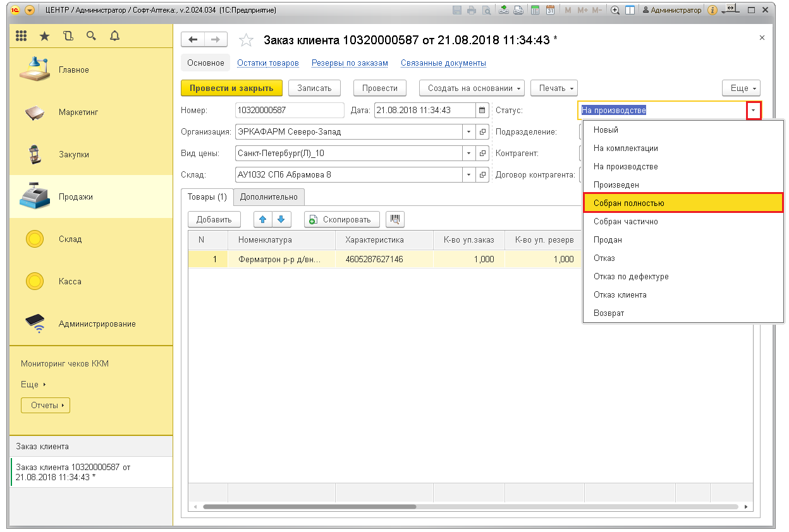The image size is (789, 532).
Task: Click the Номер input field
Action: (289, 110)
